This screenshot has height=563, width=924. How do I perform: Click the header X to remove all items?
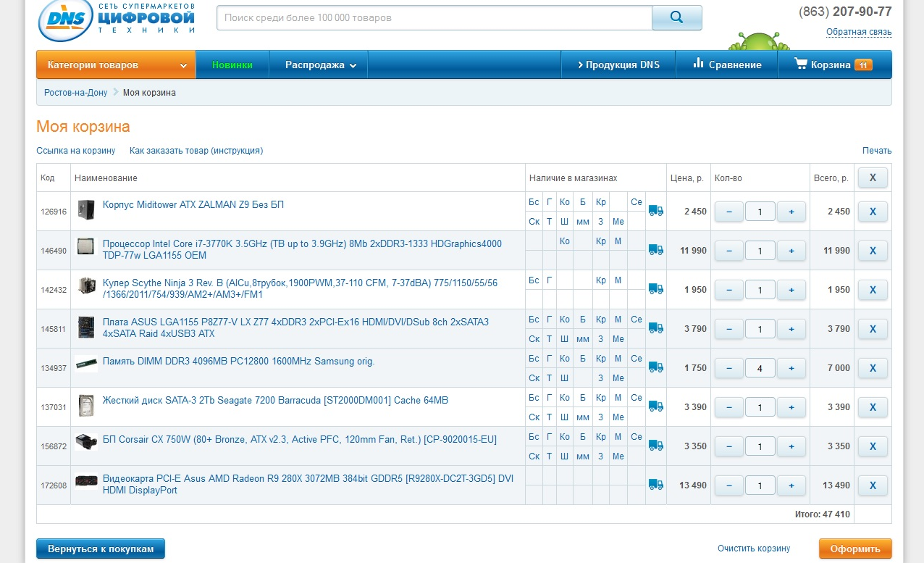(x=873, y=178)
